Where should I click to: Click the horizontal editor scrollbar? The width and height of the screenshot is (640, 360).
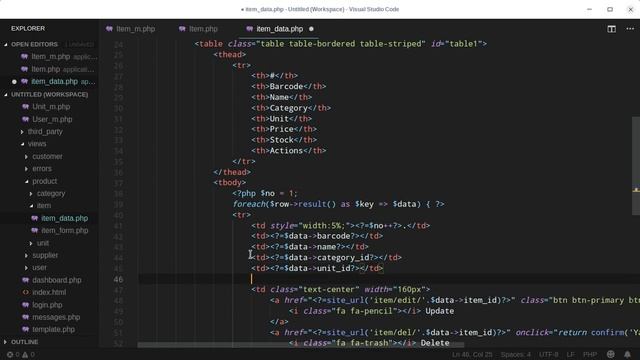tap(300, 345)
